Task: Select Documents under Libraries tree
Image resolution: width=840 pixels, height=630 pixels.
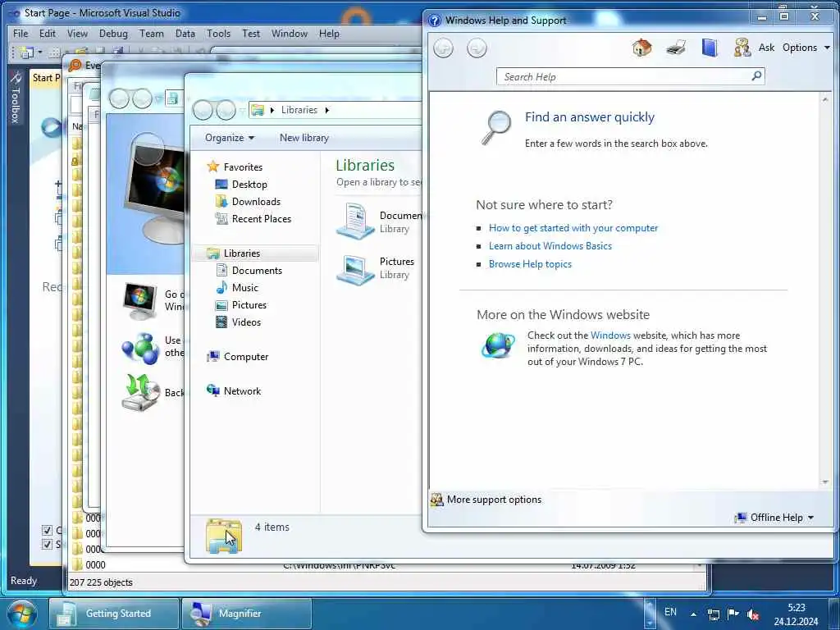Action: [257, 271]
